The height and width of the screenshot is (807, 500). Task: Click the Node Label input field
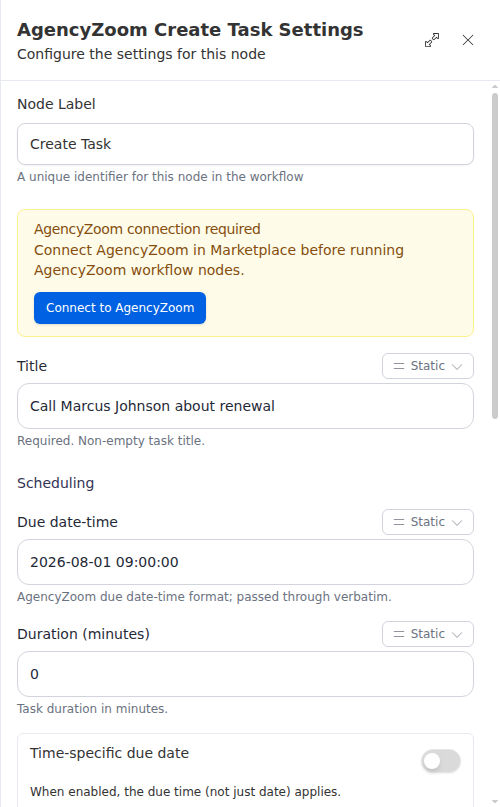pyautogui.click(x=245, y=144)
